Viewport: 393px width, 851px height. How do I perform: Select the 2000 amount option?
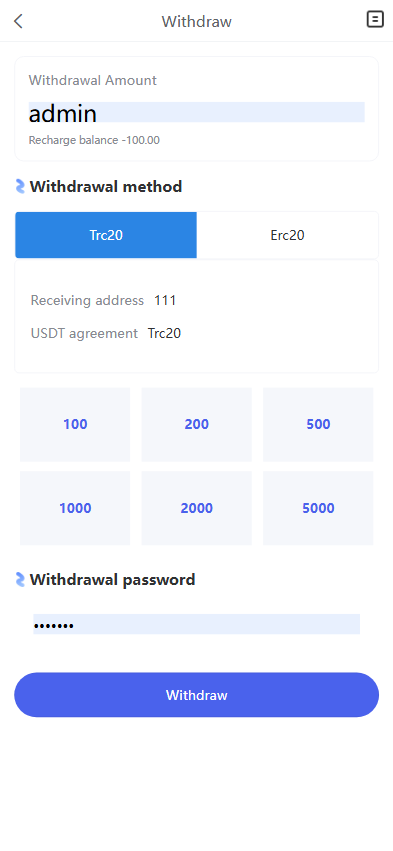pos(196,508)
